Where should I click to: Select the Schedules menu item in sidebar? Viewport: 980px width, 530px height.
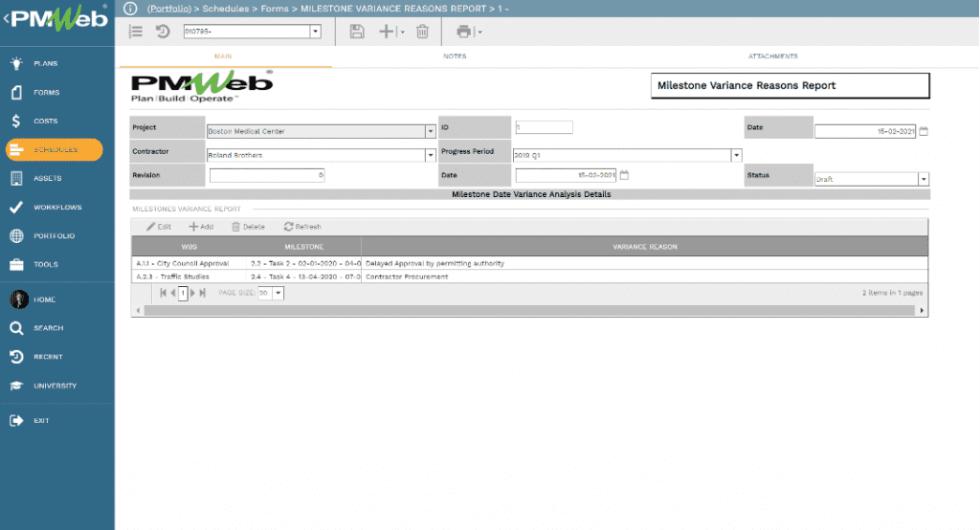tap(55, 149)
